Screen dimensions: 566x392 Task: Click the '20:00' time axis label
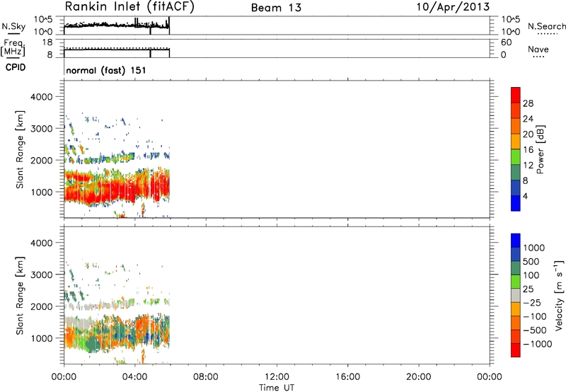pyautogui.click(x=419, y=377)
